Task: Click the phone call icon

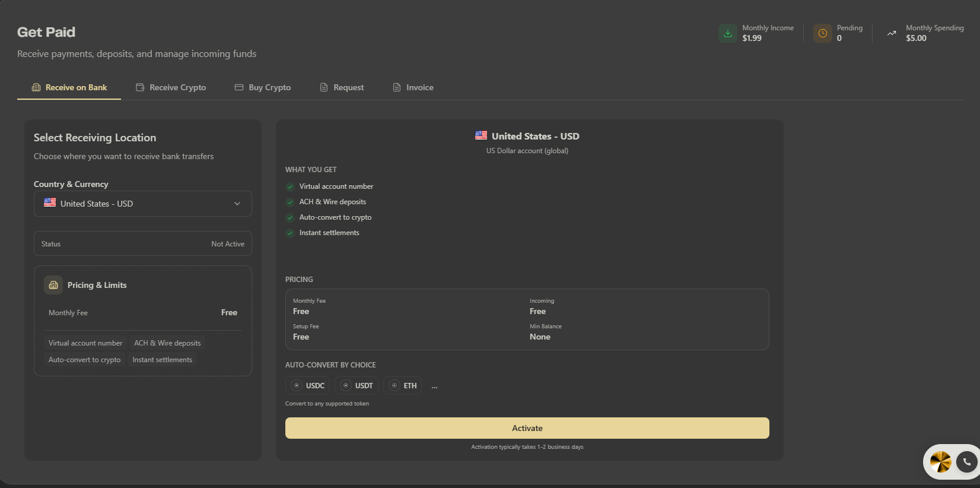Action: click(967, 461)
